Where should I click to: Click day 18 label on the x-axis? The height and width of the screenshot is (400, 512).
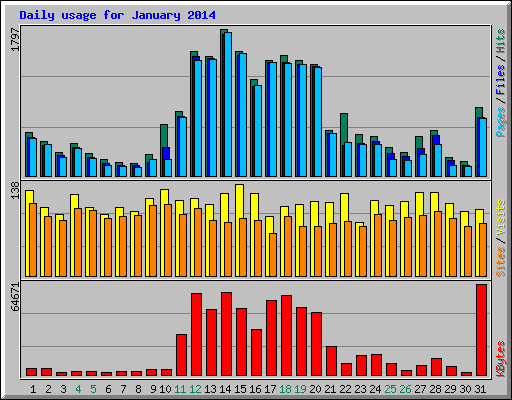click(285, 389)
